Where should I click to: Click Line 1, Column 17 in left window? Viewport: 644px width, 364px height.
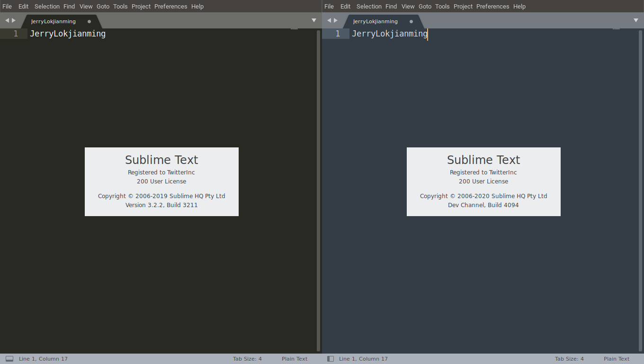point(43,359)
